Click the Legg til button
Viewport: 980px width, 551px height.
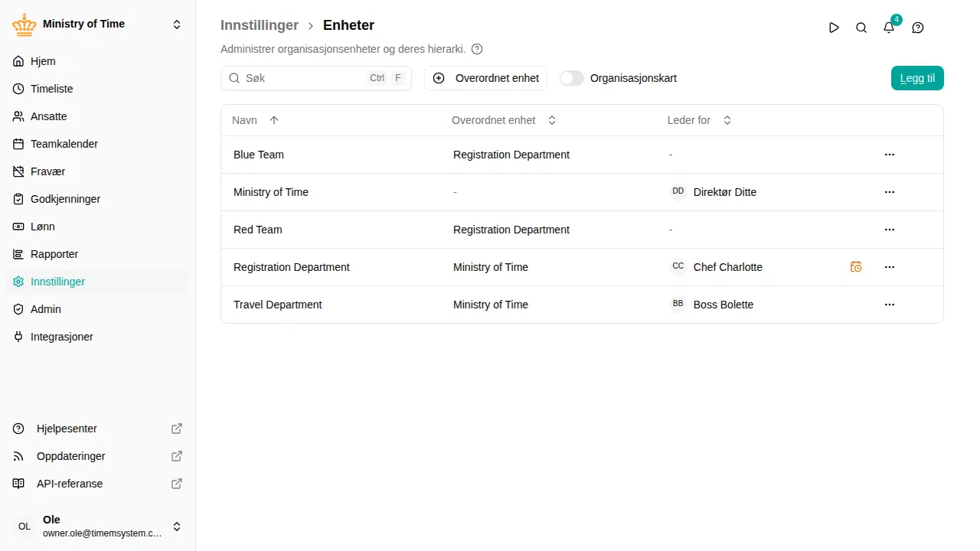click(x=917, y=78)
